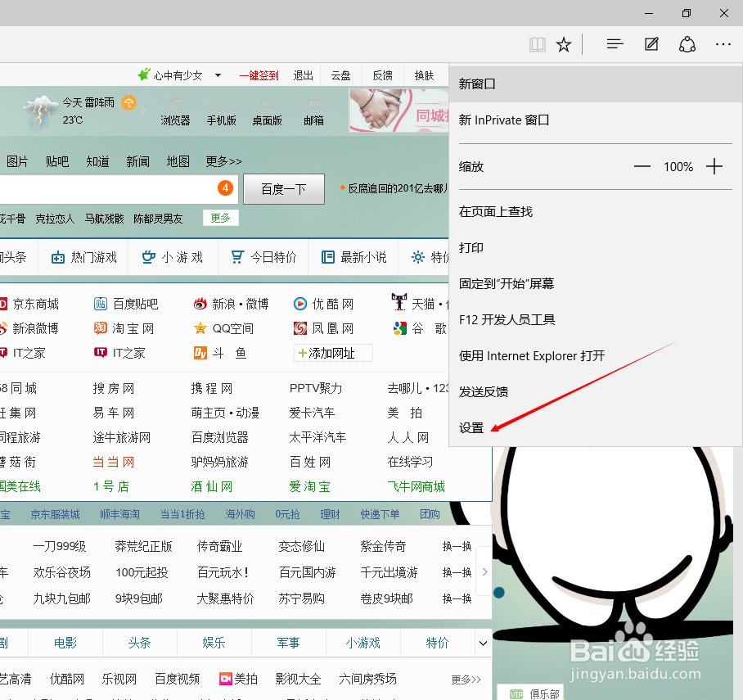
Task: Add page to favorites star icon
Action: 564,45
